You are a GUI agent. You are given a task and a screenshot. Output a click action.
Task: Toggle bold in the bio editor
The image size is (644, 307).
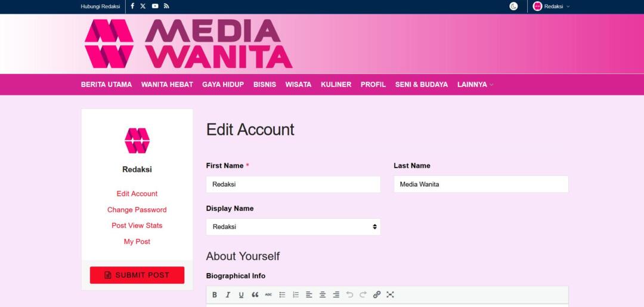(215, 294)
